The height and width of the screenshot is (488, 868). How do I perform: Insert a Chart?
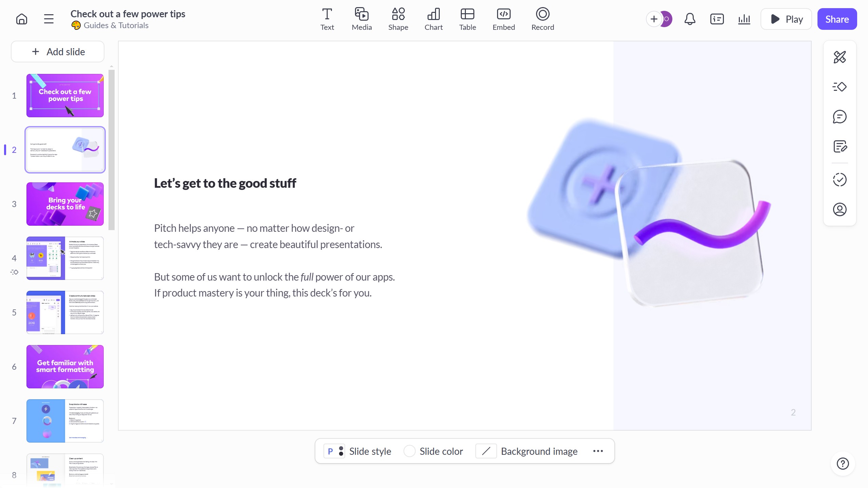(434, 19)
